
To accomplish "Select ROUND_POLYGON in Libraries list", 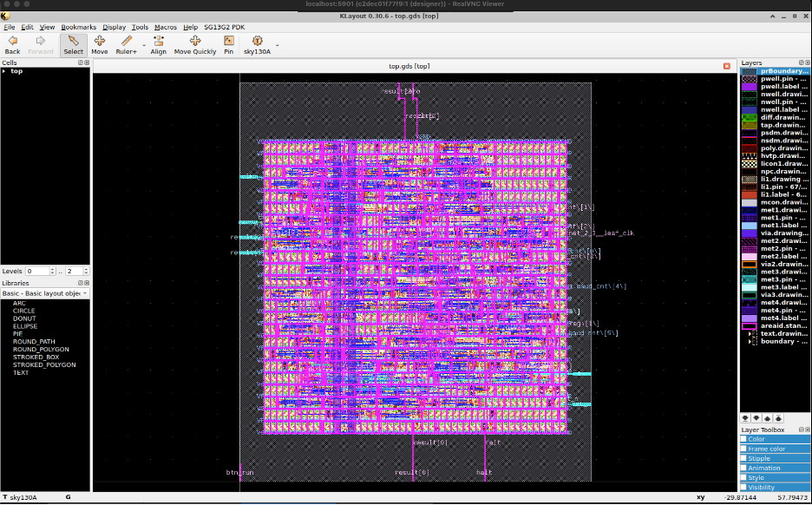I will [40, 350].
